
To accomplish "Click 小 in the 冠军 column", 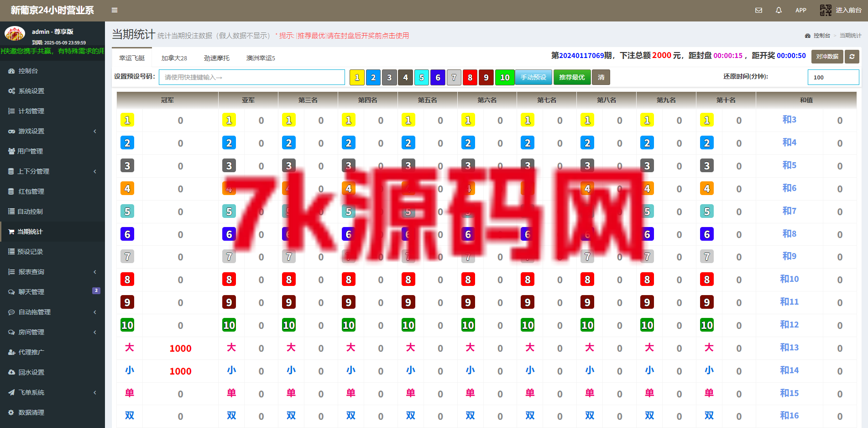I will pos(130,370).
